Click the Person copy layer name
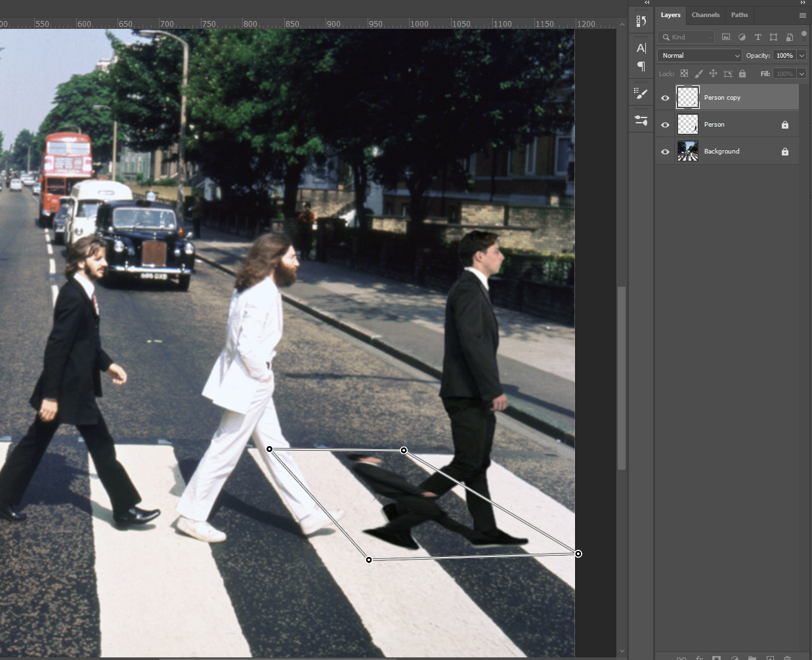 point(722,98)
